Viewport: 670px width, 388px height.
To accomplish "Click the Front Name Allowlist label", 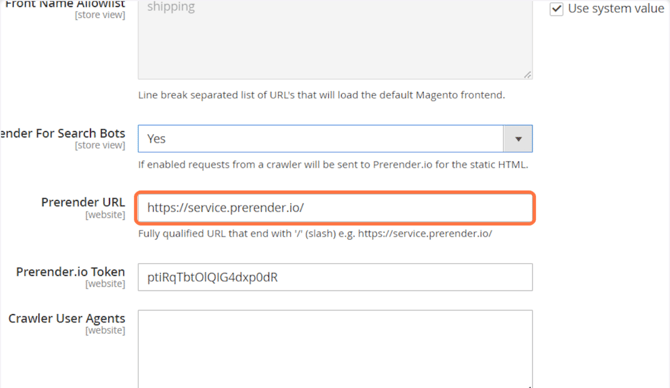I will point(65,4).
